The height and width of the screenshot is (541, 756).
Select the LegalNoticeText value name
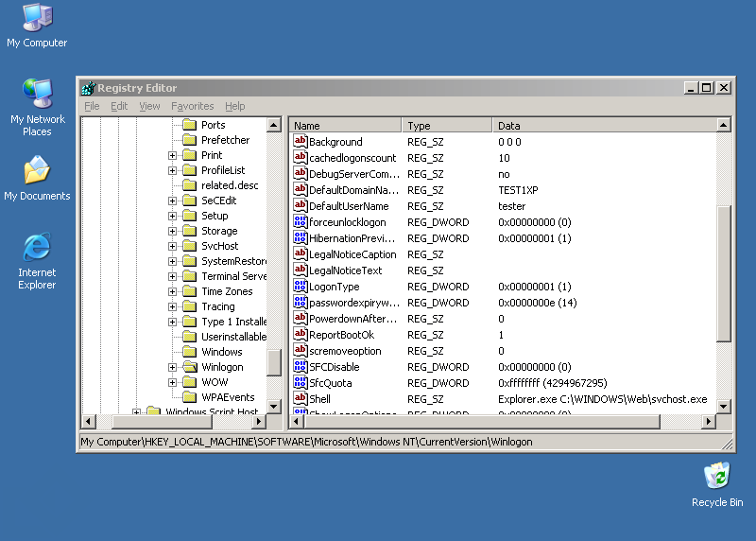coord(345,270)
